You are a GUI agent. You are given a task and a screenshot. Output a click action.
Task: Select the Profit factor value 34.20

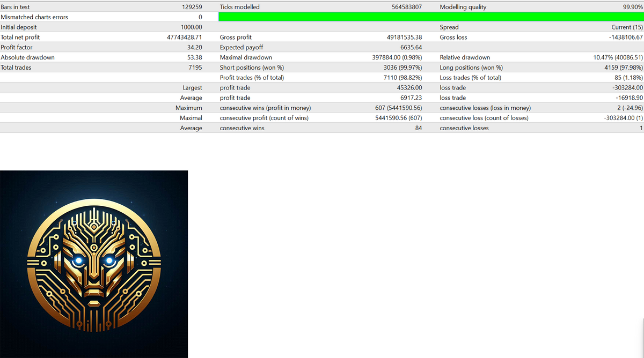(194, 47)
